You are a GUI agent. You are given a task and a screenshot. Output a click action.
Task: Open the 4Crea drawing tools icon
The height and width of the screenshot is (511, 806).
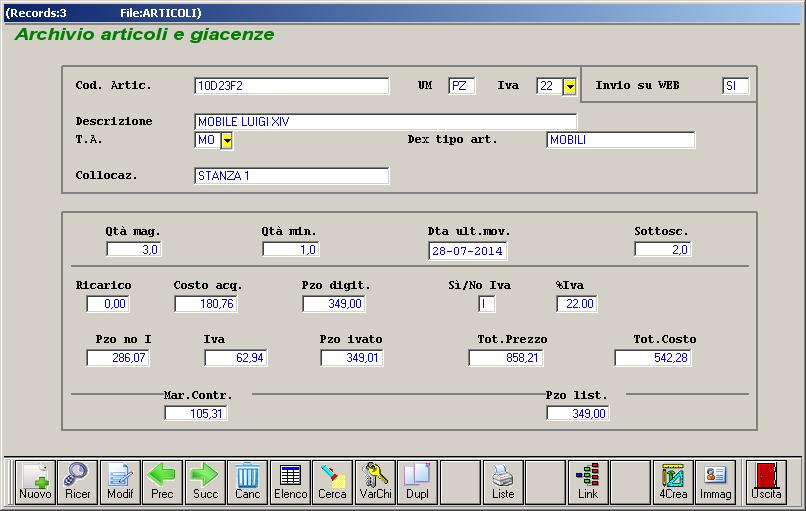[673, 482]
